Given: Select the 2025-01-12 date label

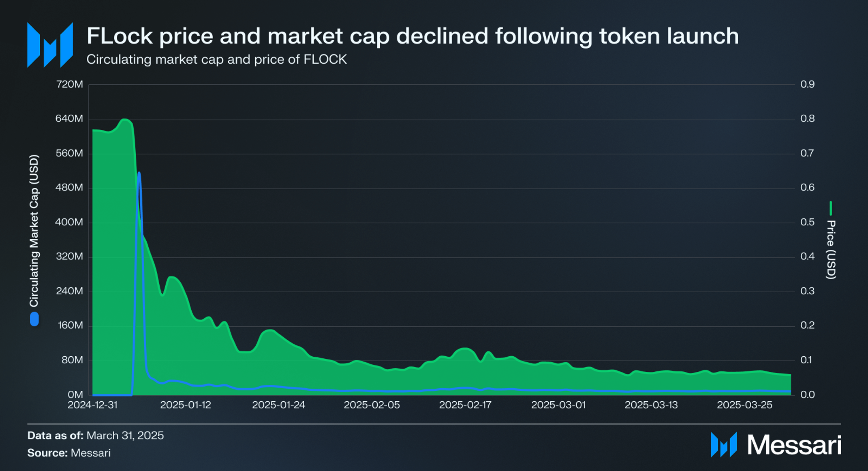Looking at the screenshot, I should point(186,405).
